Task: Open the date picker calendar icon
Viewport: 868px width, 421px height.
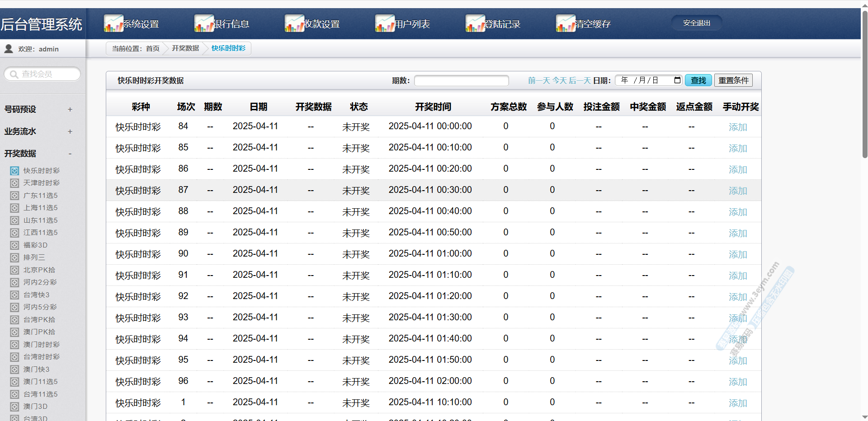Action: tap(677, 80)
